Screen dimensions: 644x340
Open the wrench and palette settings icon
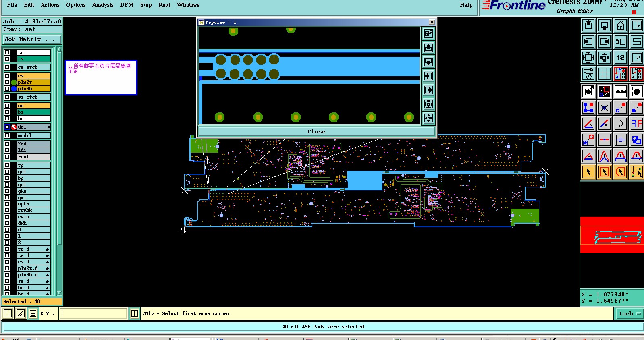(x=588, y=74)
